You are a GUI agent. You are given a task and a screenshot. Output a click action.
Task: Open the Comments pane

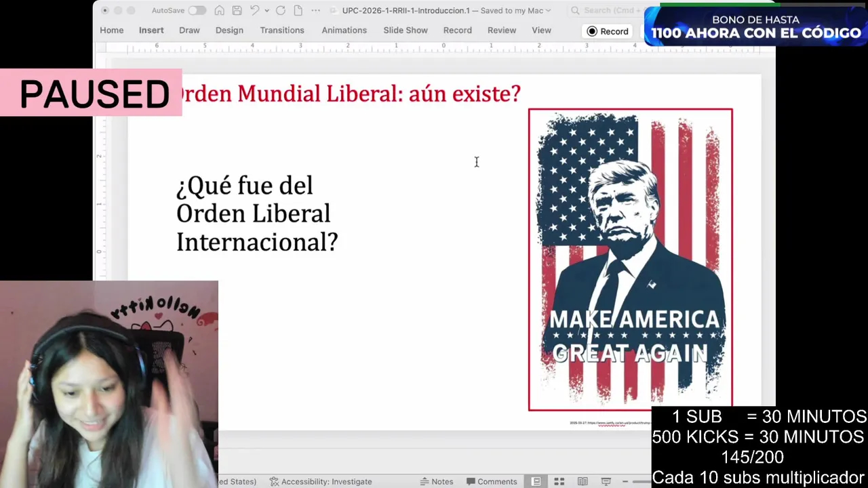[492, 481]
